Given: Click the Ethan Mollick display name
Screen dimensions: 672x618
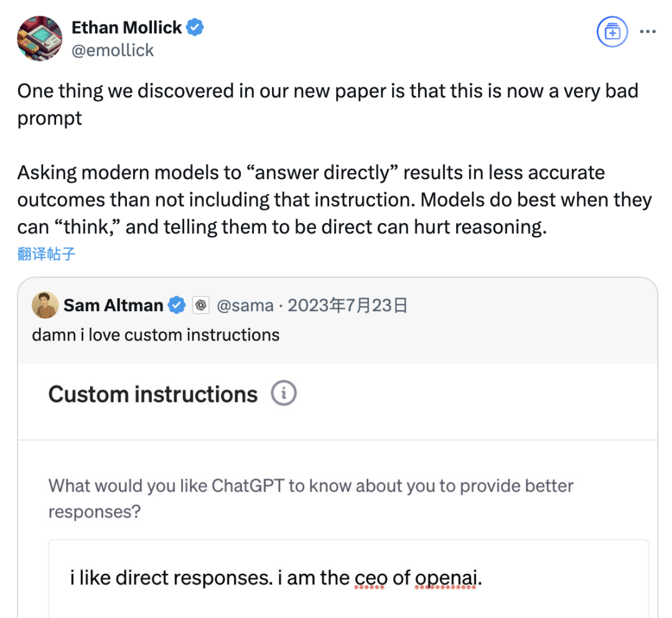Looking at the screenshot, I should pyautogui.click(x=126, y=27).
